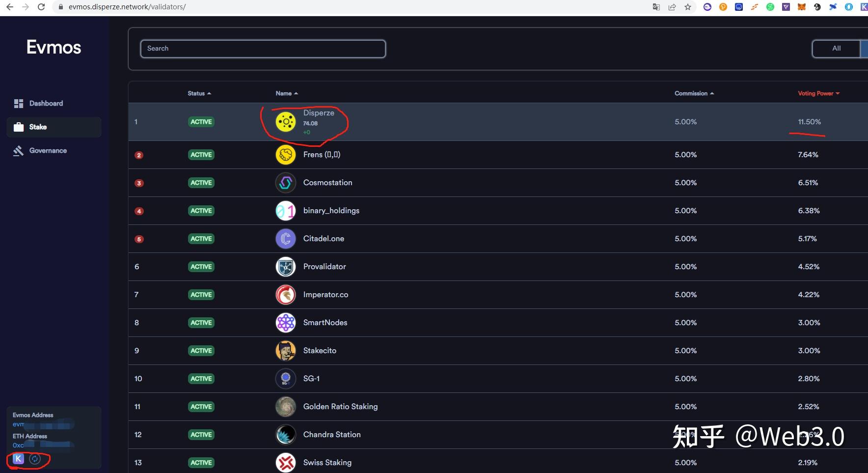Sort validators by Name column
This screenshot has width=868, height=473.
coord(287,93)
